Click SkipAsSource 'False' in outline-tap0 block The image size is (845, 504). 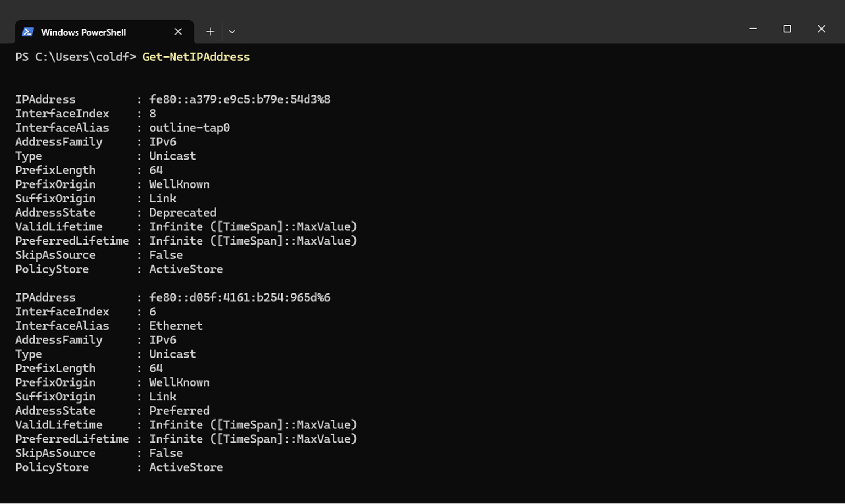click(x=166, y=255)
